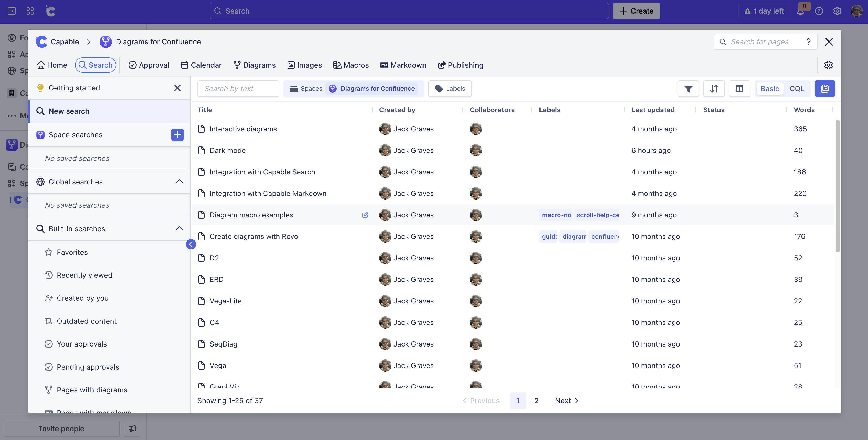Click the Search by text field
This screenshot has width=868, height=440.
(238, 88)
